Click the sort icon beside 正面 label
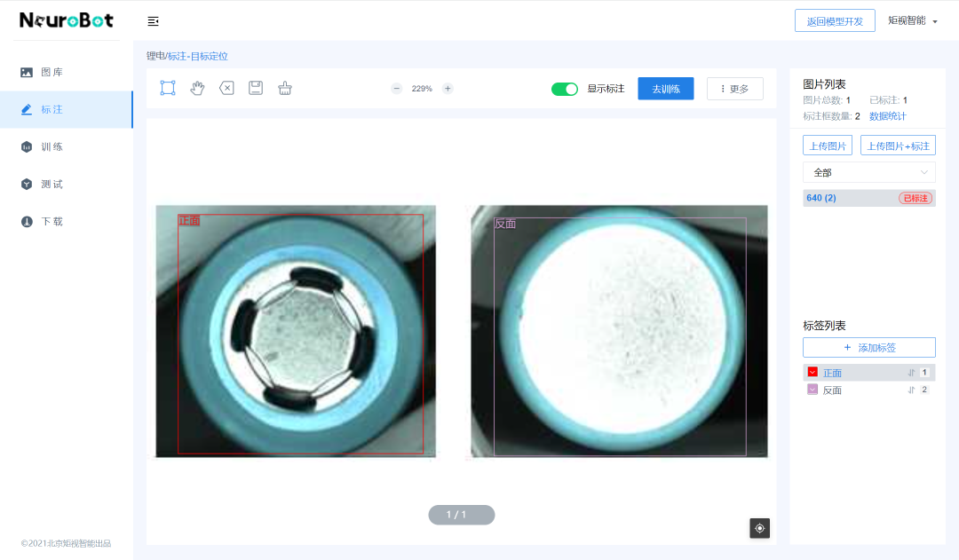 pyautogui.click(x=911, y=373)
